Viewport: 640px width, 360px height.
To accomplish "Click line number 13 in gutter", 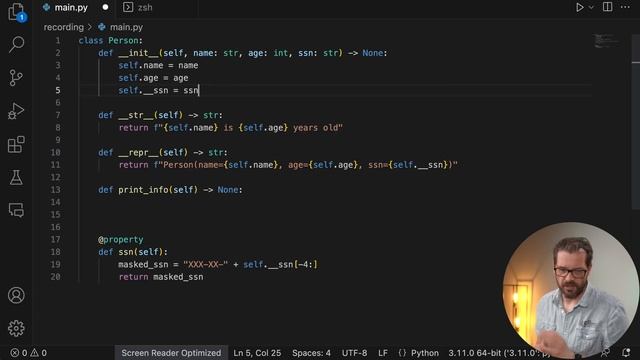I will click(56, 190).
